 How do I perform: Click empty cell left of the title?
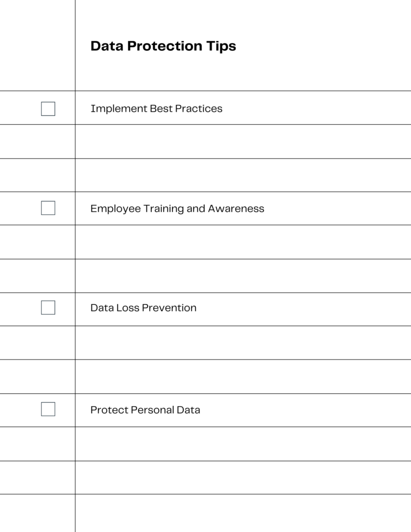pyautogui.click(x=37, y=45)
